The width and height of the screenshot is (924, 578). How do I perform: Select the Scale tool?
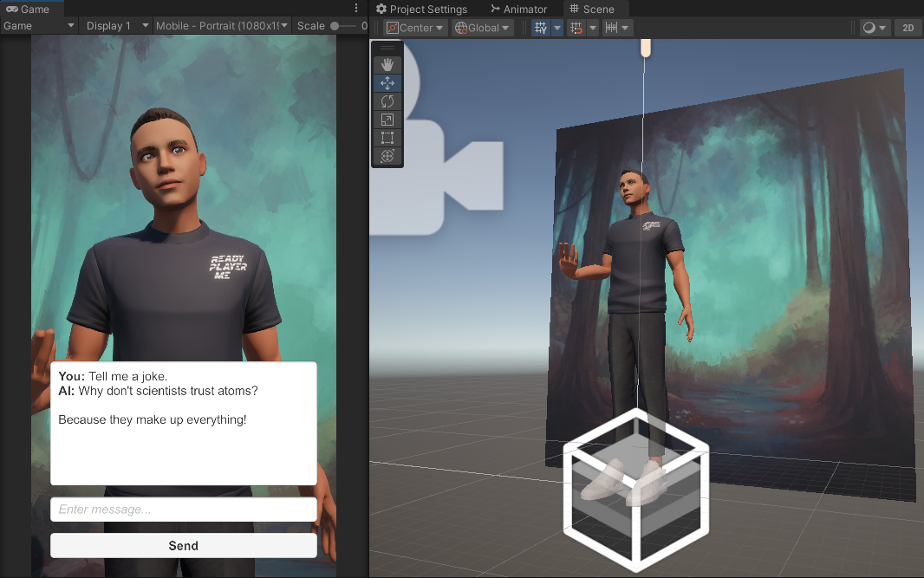[x=387, y=120]
